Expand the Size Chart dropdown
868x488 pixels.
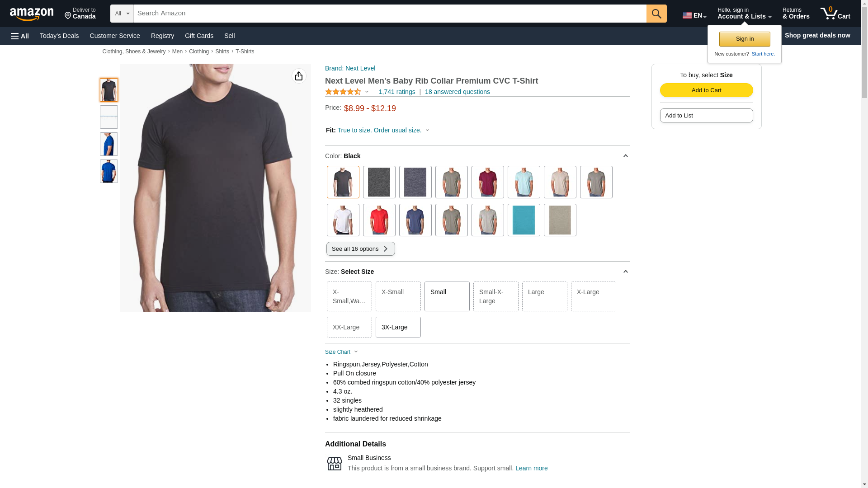tap(341, 352)
